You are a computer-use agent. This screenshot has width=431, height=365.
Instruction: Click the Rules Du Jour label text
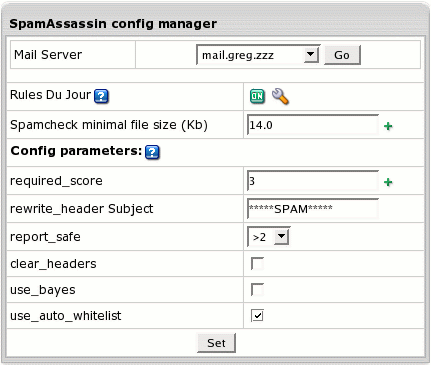click(50, 95)
